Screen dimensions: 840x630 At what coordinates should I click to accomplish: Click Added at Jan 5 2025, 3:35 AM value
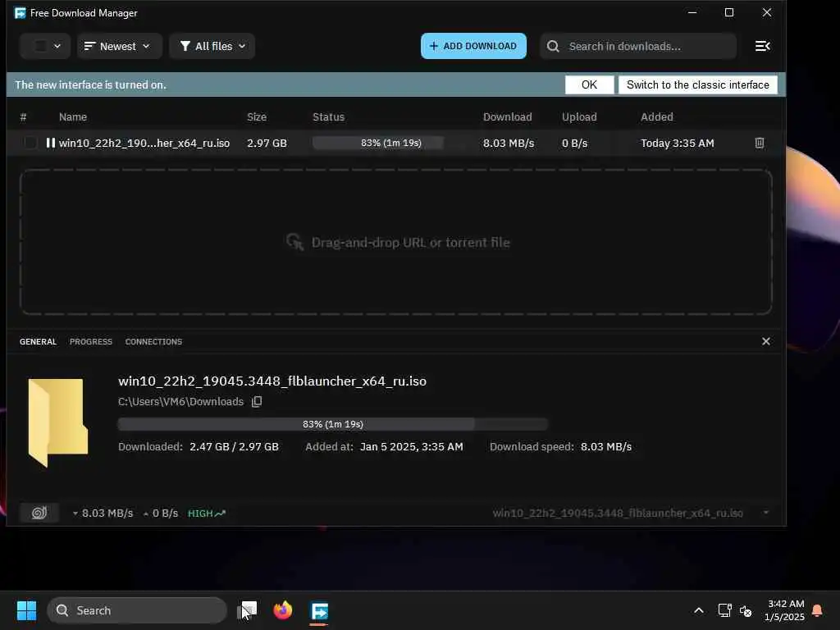pos(412,447)
